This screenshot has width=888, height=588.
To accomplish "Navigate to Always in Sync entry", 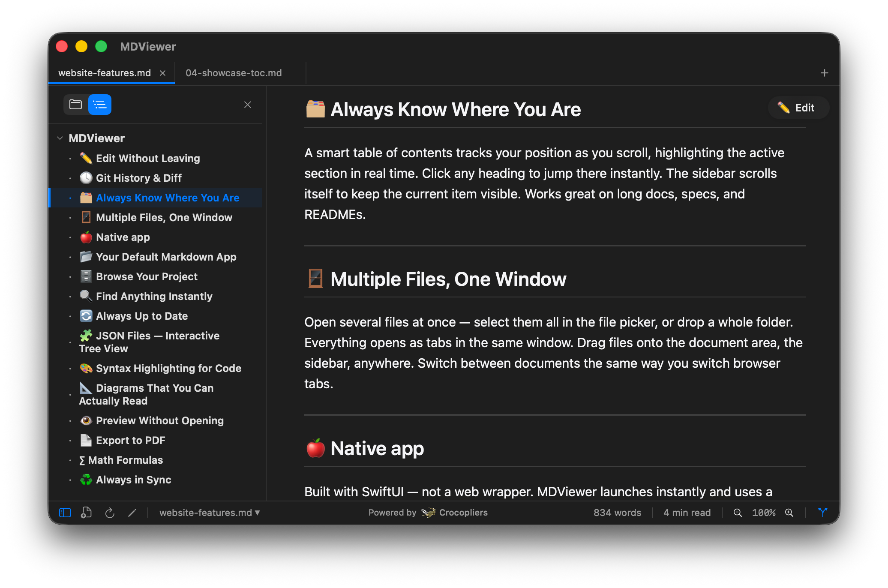I will [156, 480].
